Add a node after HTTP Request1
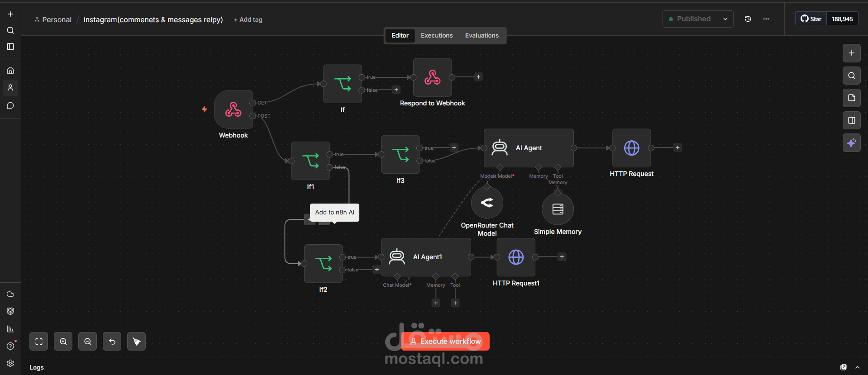868x375 pixels. pyautogui.click(x=562, y=257)
